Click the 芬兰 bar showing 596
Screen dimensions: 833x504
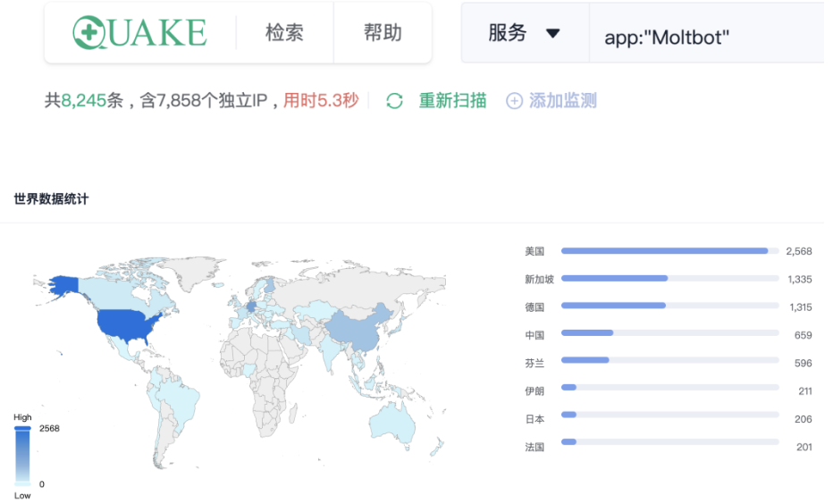585,362
